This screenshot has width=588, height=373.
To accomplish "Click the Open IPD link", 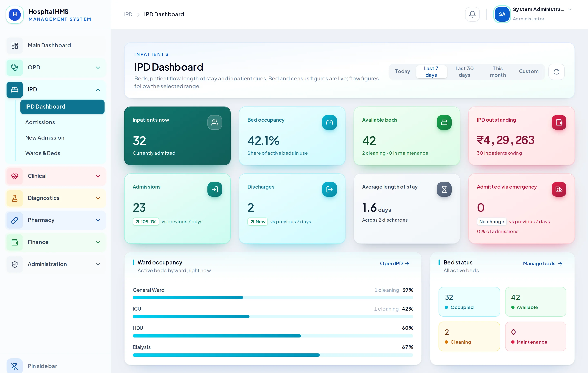I will tap(394, 263).
